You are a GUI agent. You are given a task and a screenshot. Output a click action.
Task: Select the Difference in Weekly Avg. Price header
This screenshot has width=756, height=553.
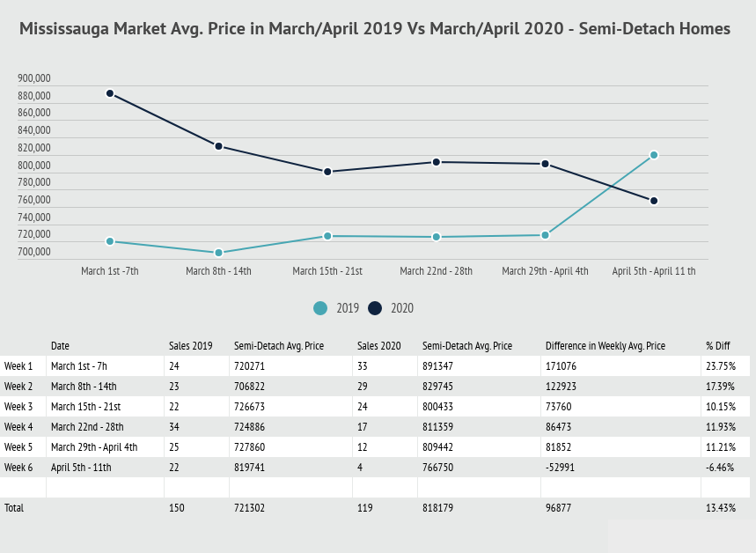[606, 346]
